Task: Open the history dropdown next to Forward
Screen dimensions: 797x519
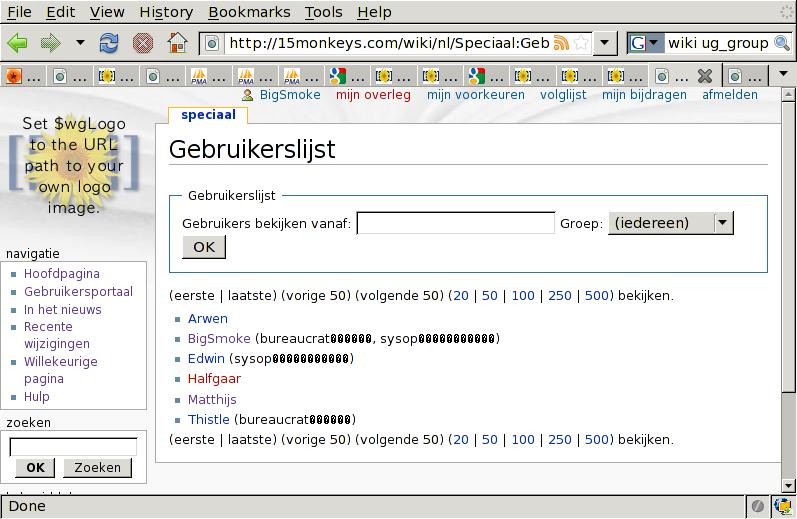Action: pos(80,43)
